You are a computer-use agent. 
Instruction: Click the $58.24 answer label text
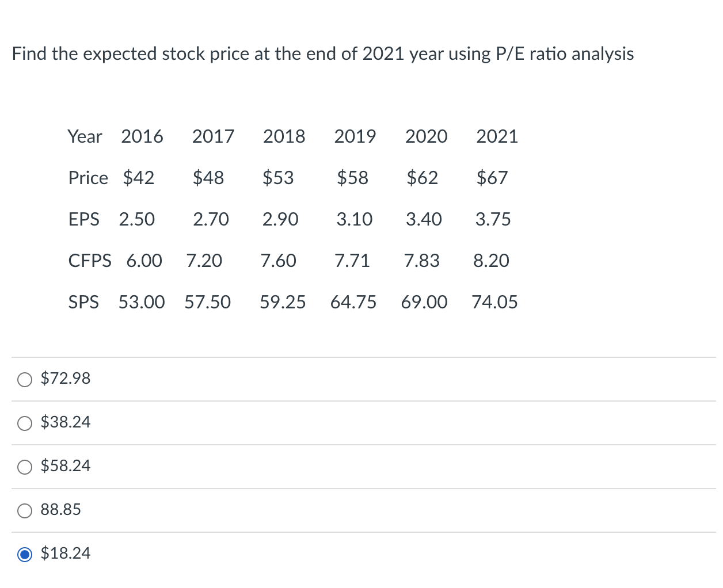pos(66,466)
